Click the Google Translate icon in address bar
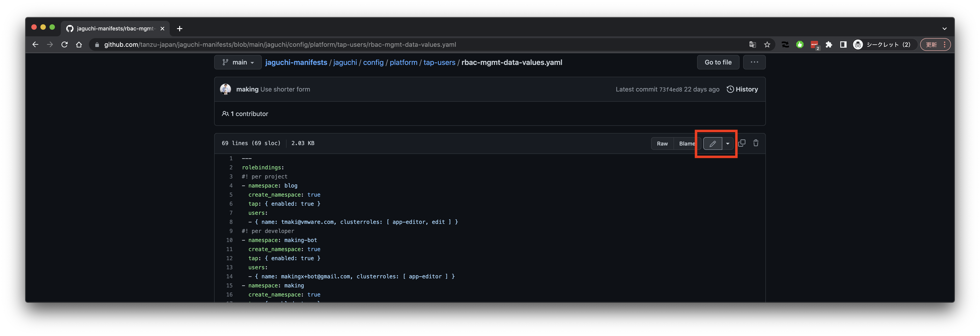This screenshot has height=336, width=980. pos(752,44)
